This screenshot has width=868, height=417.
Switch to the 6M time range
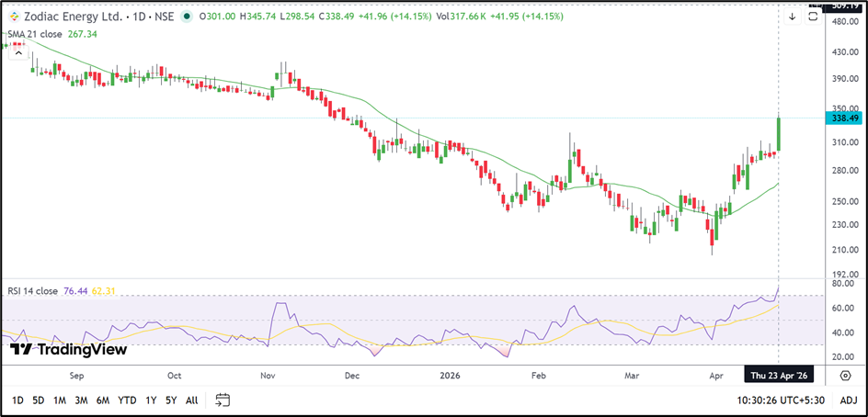[x=103, y=400]
